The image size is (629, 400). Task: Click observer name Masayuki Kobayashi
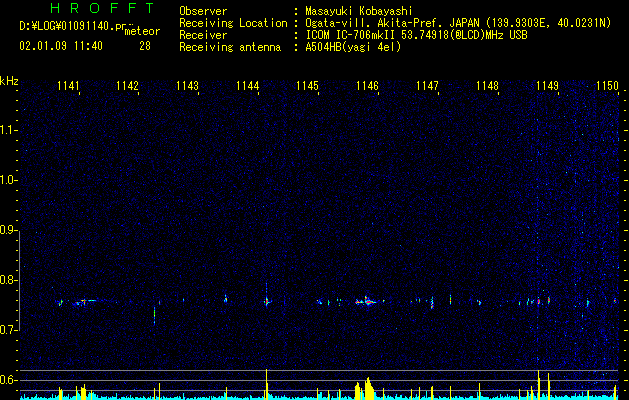click(359, 11)
